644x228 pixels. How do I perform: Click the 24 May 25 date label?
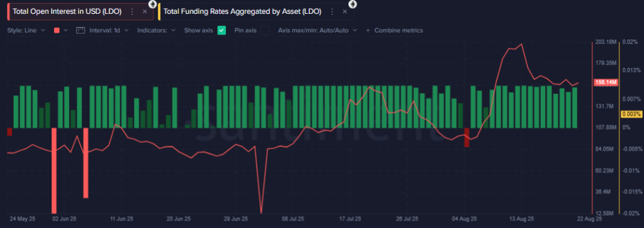[x=23, y=219]
